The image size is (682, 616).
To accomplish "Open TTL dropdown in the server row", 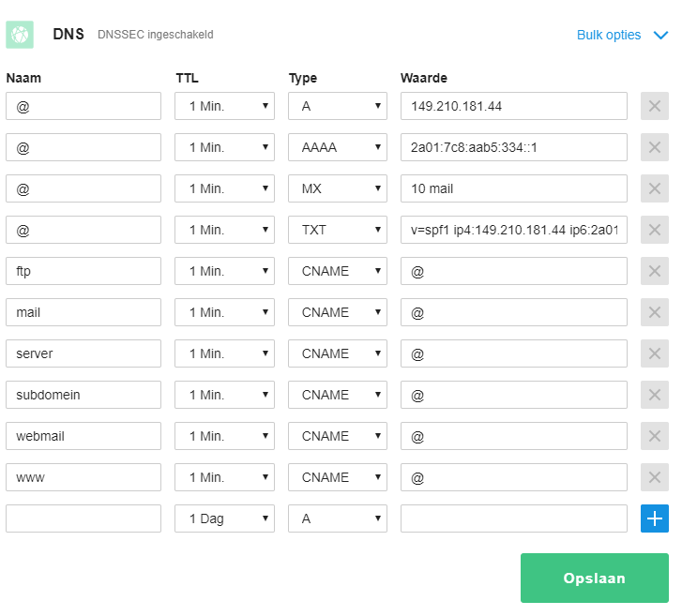I will (x=224, y=353).
